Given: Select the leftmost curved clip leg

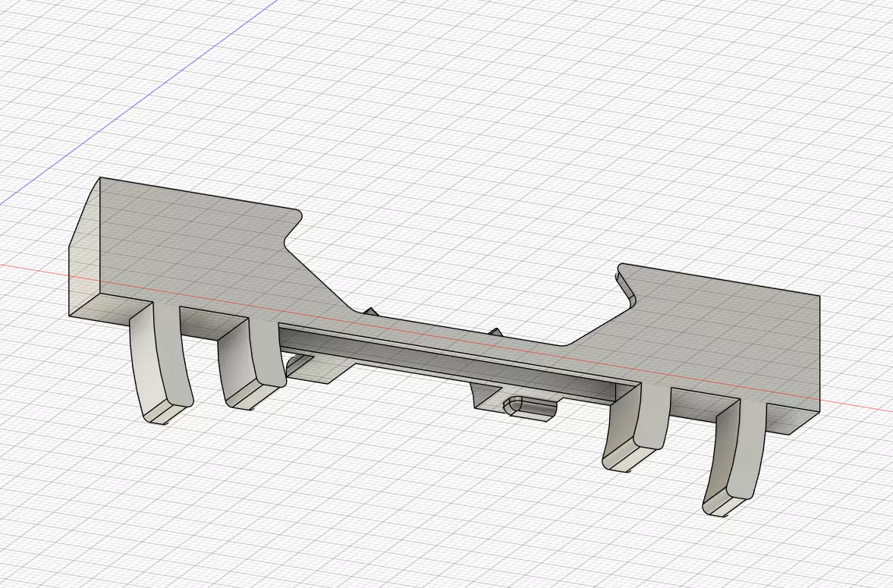Looking at the screenshot, I should pyautogui.click(x=161, y=363).
